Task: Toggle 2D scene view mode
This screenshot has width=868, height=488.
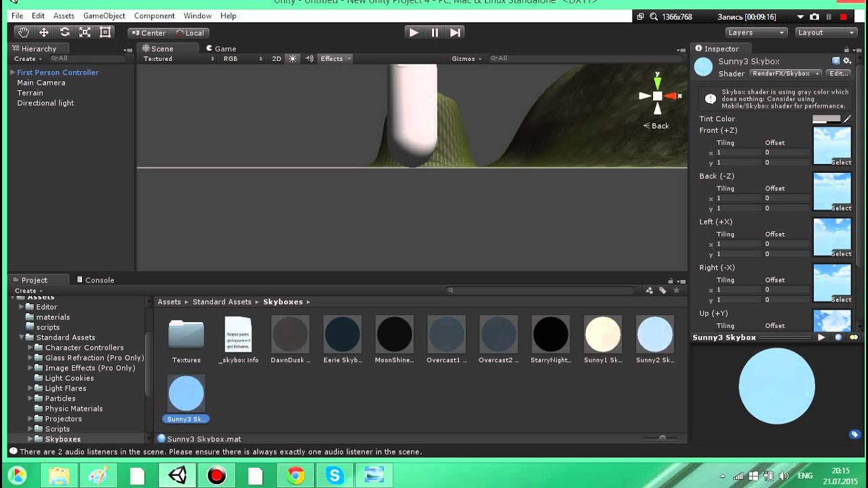Action: point(277,59)
